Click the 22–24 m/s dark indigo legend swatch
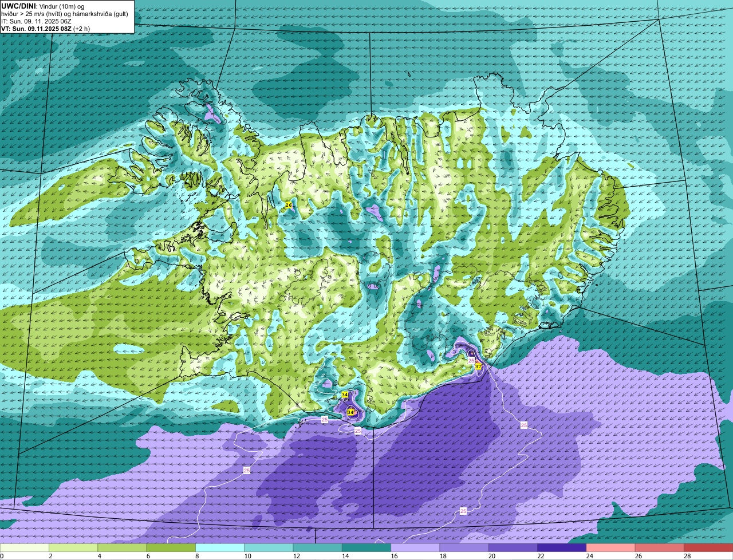The width and height of the screenshot is (733, 560). [x=562, y=547]
